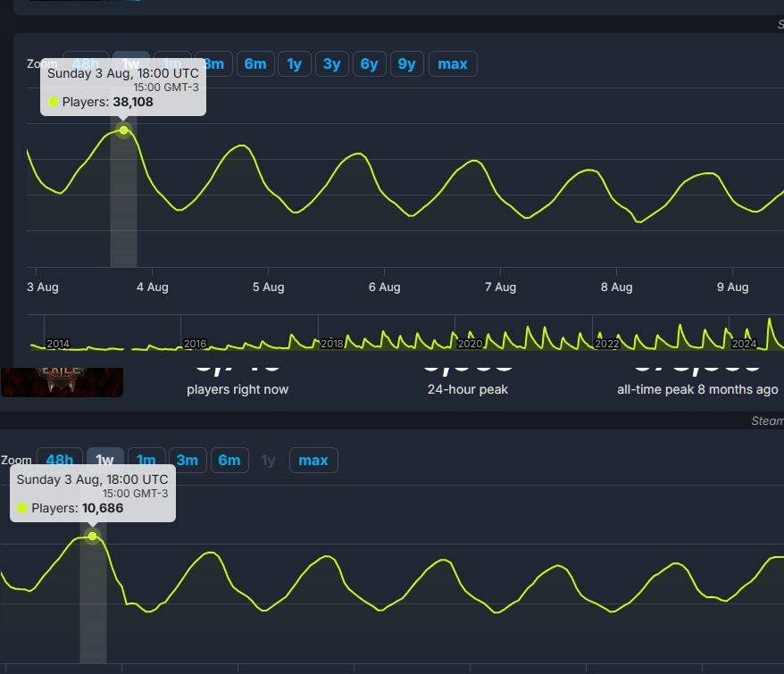Select 1w zoom in top chart
Viewport: 784px width, 674px height.
tap(131, 64)
